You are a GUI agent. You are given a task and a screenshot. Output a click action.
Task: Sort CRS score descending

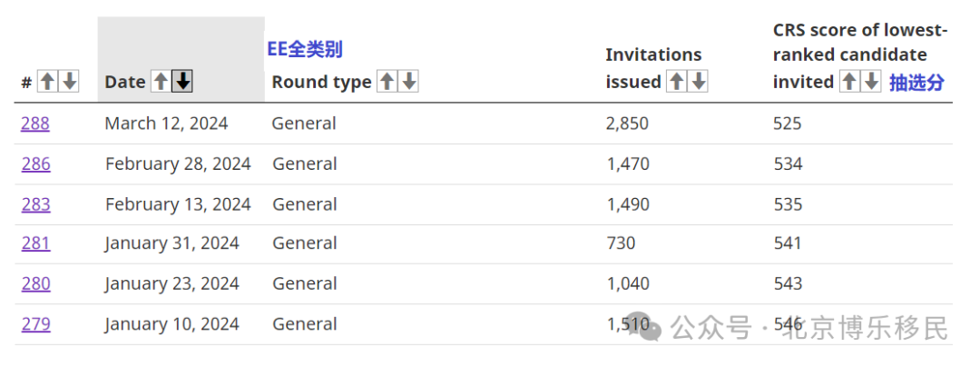[870, 81]
